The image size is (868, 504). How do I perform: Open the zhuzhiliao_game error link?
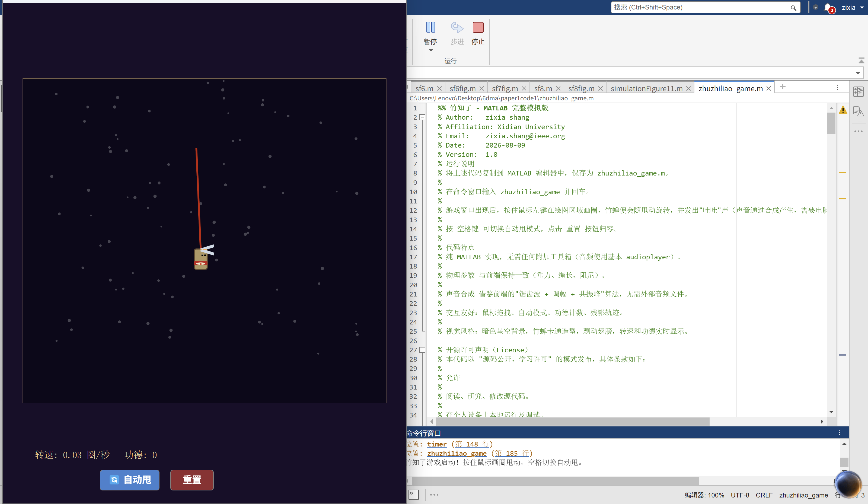(457, 453)
